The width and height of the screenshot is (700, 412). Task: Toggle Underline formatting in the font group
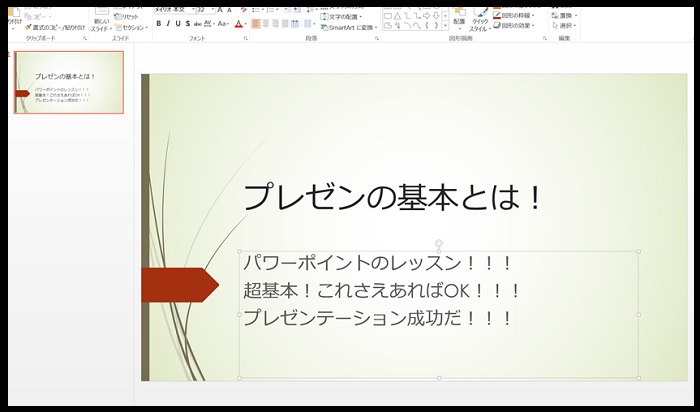pyautogui.click(x=178, y=24)
